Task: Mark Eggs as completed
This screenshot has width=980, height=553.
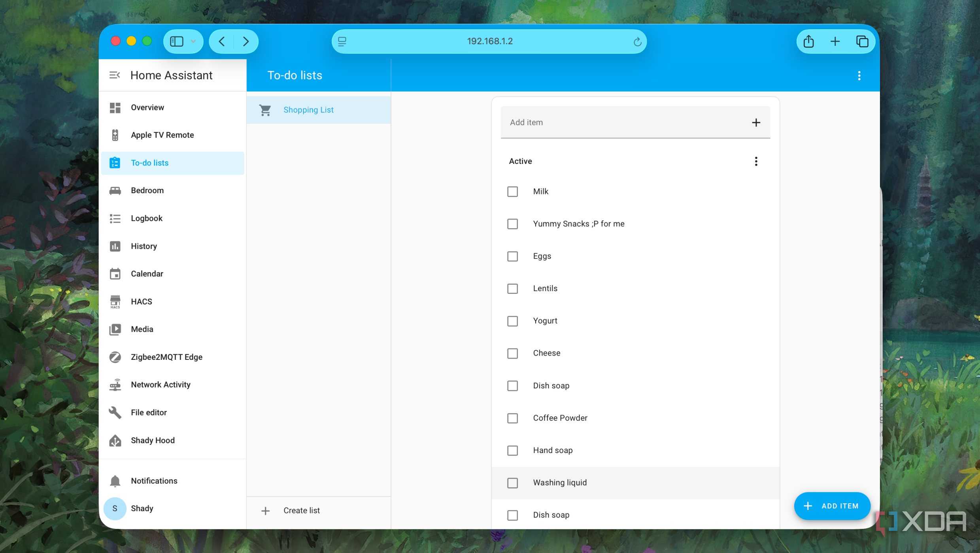Action: [512, 256]
